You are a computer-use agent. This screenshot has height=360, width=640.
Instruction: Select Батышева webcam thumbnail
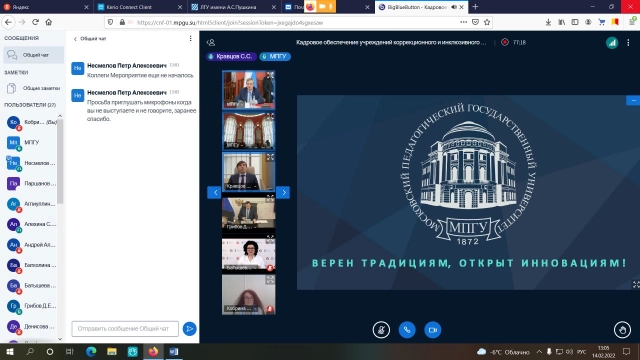(x=248, y=255)
